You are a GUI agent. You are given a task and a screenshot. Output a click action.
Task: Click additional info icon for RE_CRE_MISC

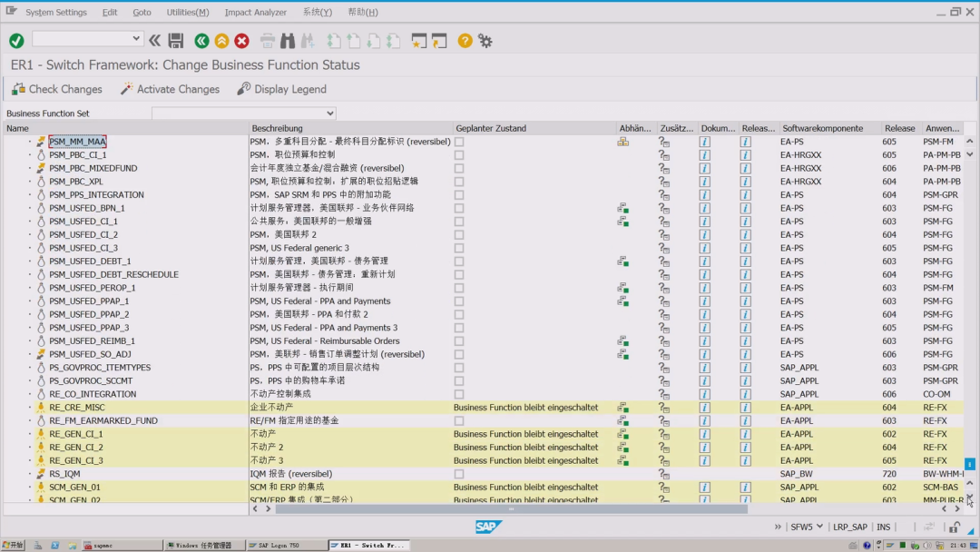[x=663, y=408]
